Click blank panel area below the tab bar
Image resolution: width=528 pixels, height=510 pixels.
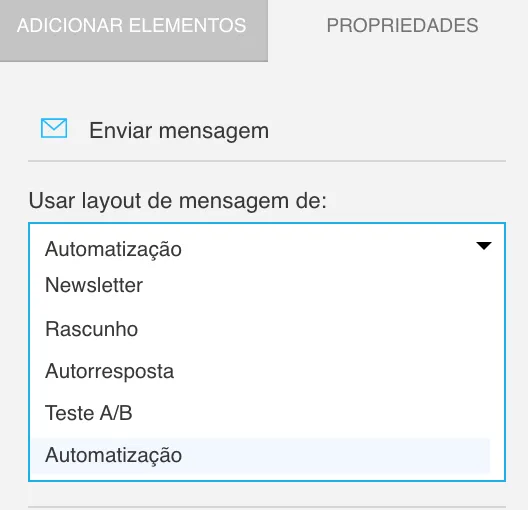pos(264,89)
